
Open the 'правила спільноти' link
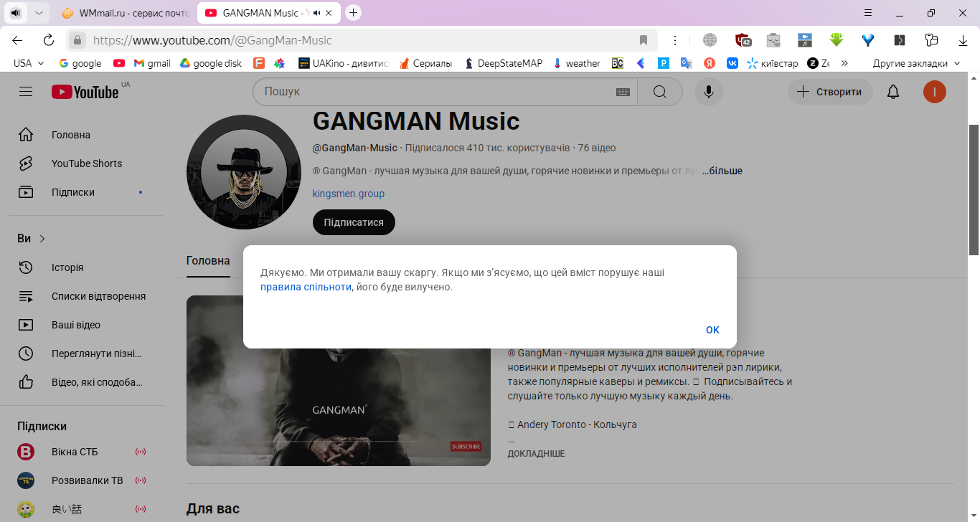click(306, 287)
